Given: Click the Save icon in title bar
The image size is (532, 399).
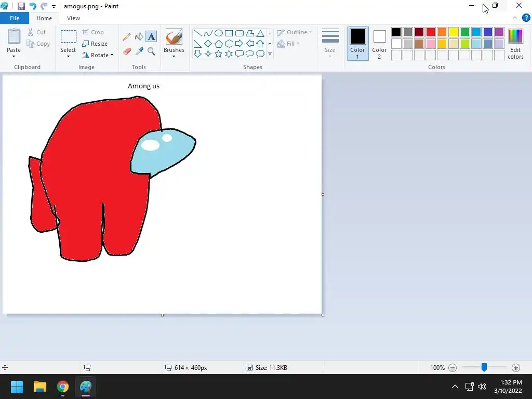Looking at the screenshot, I should click(x=21, y=6).
